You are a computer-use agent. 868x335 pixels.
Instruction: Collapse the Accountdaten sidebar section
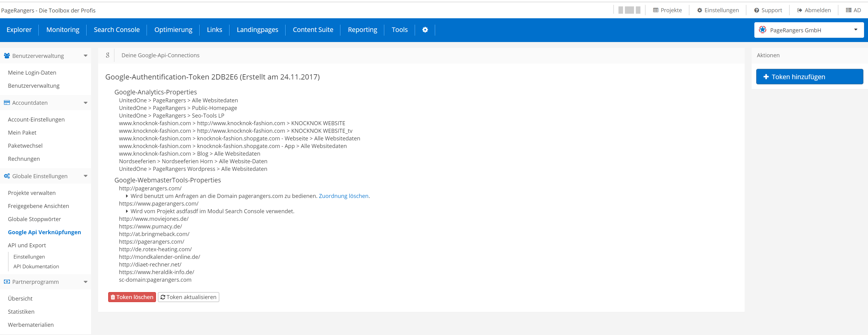click(86, 103)
